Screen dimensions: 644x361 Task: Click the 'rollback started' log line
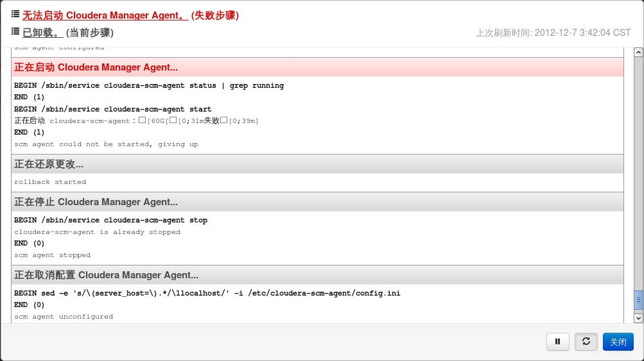coord(50,181)
